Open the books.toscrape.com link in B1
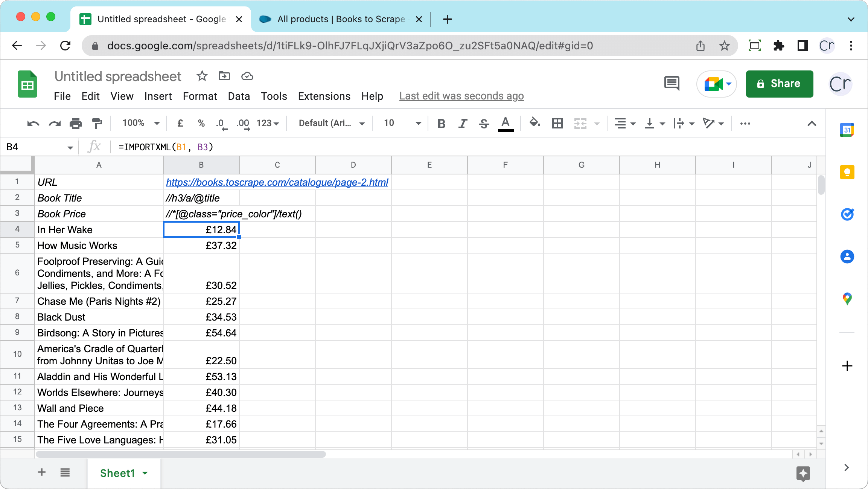This screenshot has height=489, width=868. [x=277, y=182]
